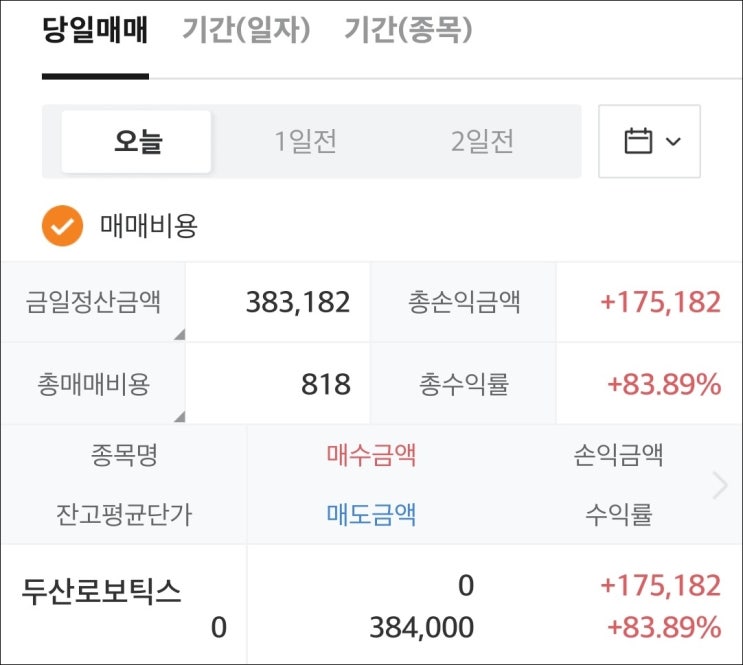This screenshot has width=743, height=665.
Task: Toggle the 매매비용 orange checkbox
Action: (62, 226)
